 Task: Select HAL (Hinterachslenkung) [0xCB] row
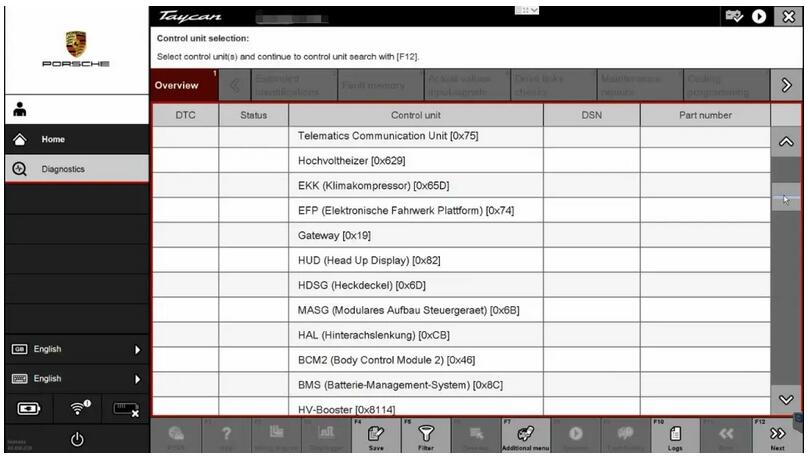point(461,335)
